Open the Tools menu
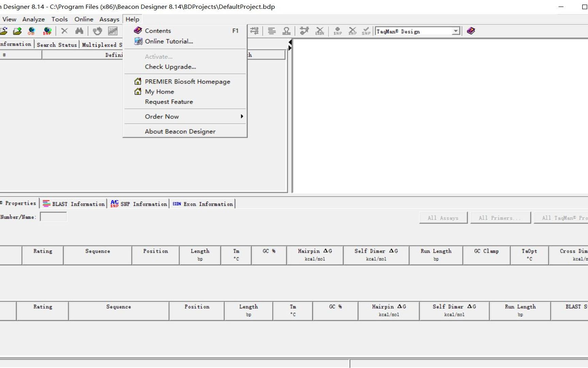The width and height of the screenshot is (588, 368). 60,19
